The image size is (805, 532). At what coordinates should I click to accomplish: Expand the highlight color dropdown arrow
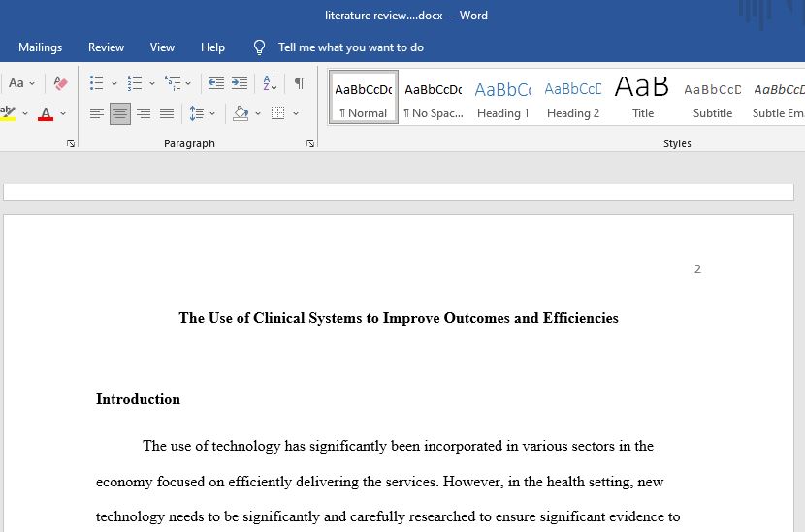pos(24,113)
